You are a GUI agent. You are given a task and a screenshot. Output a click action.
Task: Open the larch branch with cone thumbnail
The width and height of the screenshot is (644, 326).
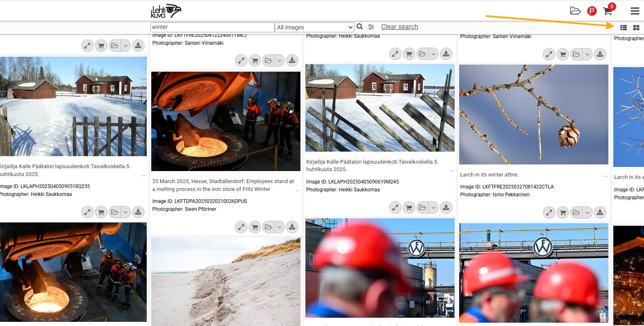click(x=533, y=114)
